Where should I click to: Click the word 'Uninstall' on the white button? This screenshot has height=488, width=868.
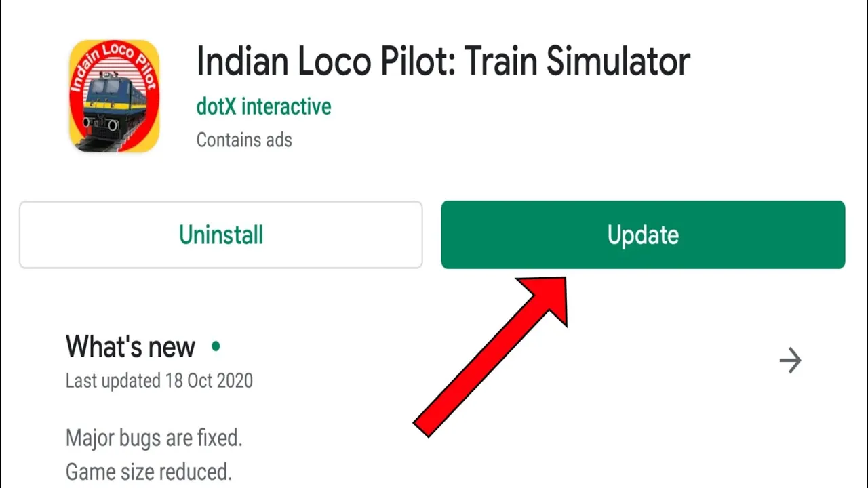(221, 235)
